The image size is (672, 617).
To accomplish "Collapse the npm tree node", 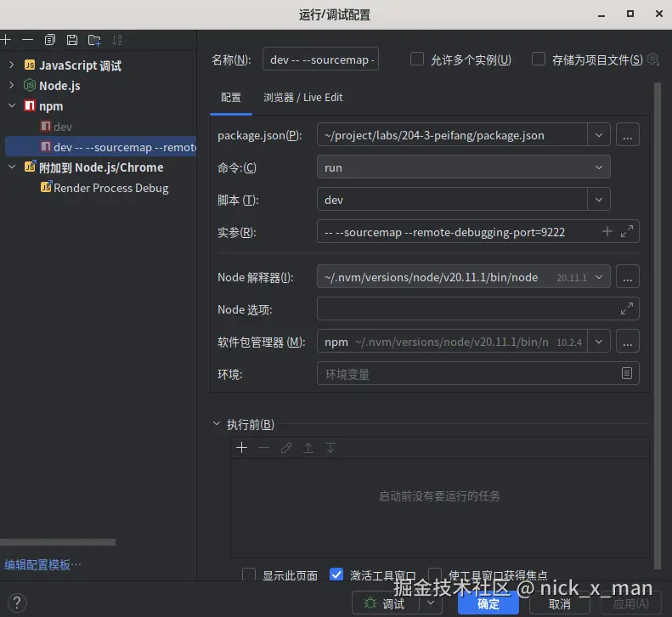I will coord(12,105).
